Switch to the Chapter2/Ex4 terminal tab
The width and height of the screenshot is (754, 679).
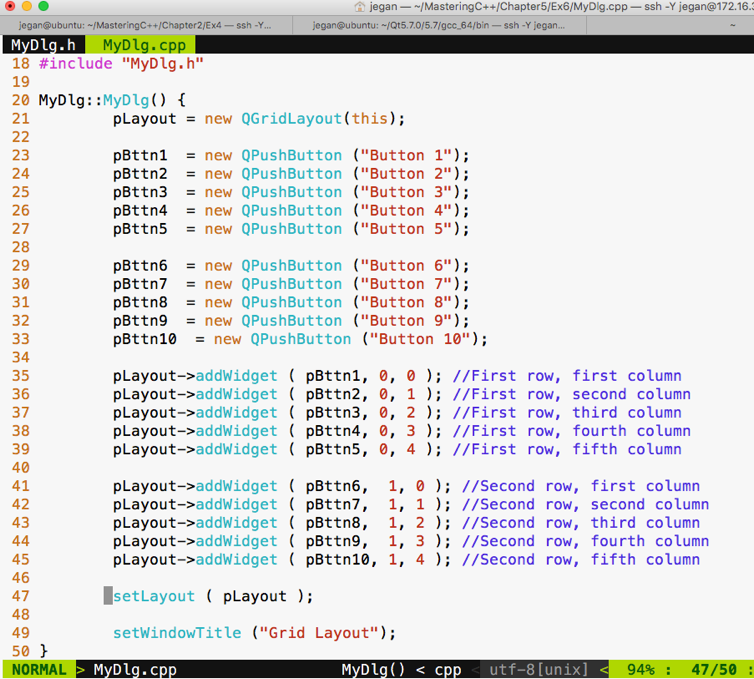[x=146, y=26]
